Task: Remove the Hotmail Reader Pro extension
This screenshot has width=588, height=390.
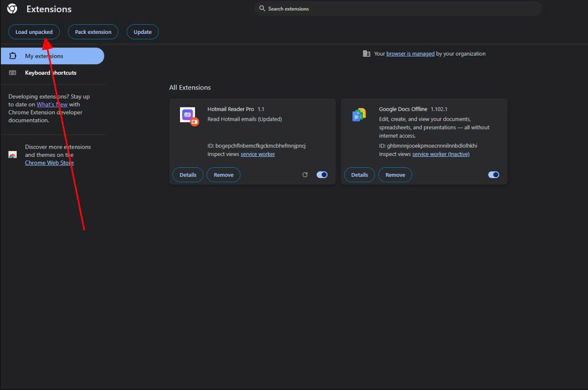Action: tap(223, 175)
